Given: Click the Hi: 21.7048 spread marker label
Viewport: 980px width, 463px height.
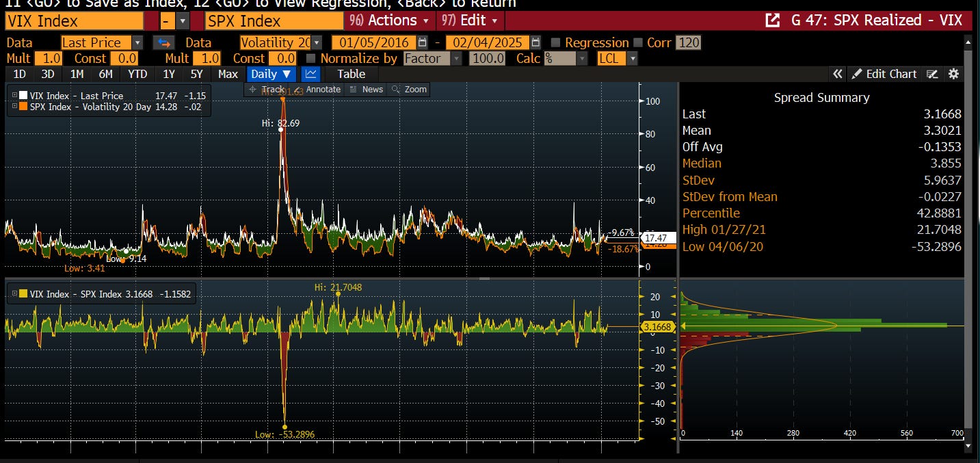Looking at the screenshot, I should click(x=338, y=287).
